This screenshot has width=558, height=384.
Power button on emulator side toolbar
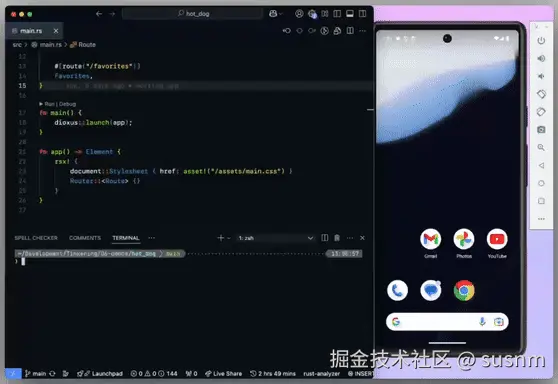[x=541, y=41]
